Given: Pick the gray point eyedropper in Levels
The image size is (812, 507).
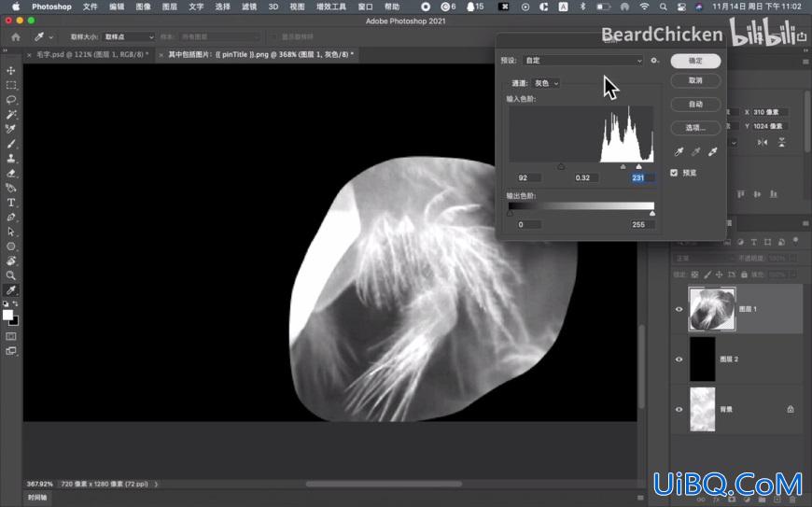Looking at the screenshot, I should (695, 151).
